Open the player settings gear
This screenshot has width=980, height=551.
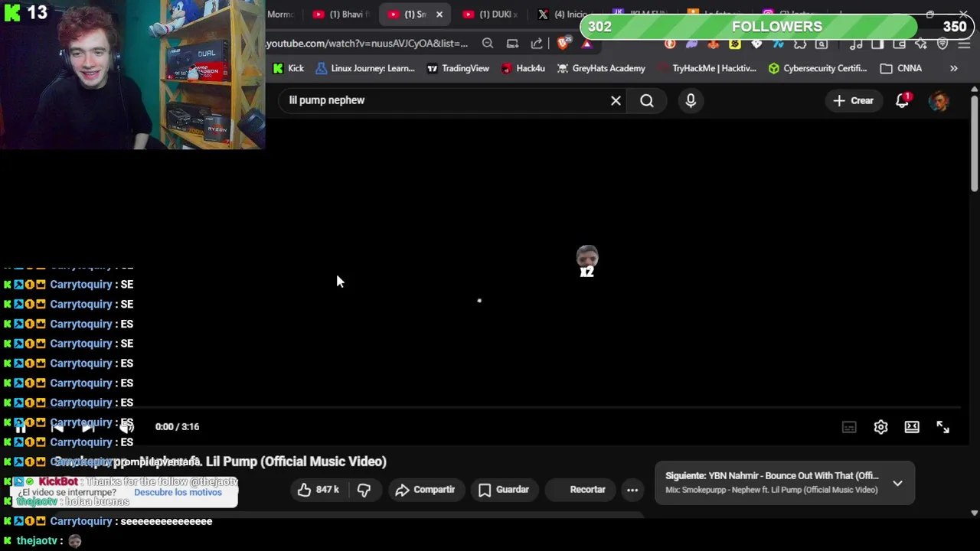click(880, 427)
